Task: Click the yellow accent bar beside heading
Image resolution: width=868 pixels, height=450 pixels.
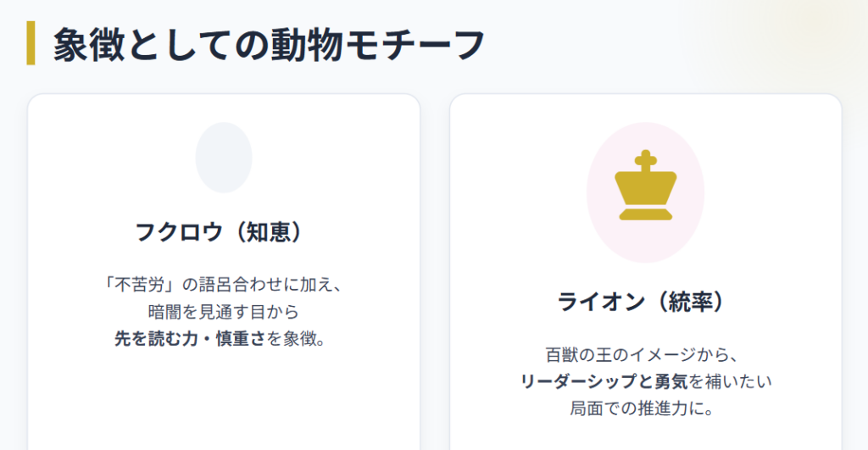Action: (x=31, y=44)
